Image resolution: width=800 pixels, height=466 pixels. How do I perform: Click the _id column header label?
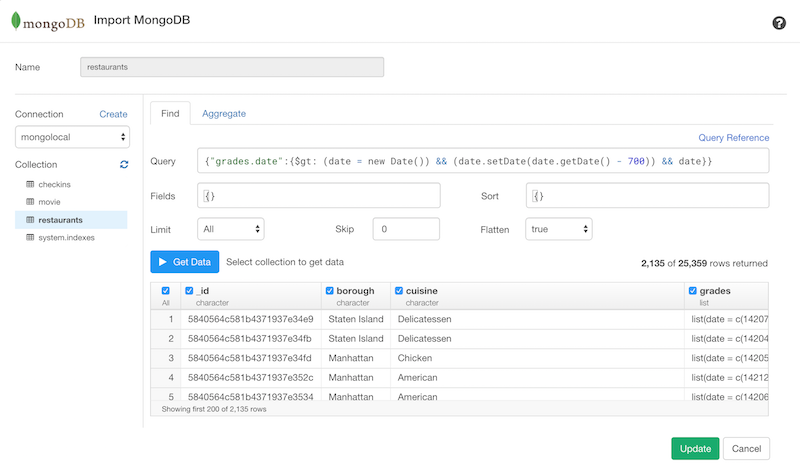click(x=203, y=290)
